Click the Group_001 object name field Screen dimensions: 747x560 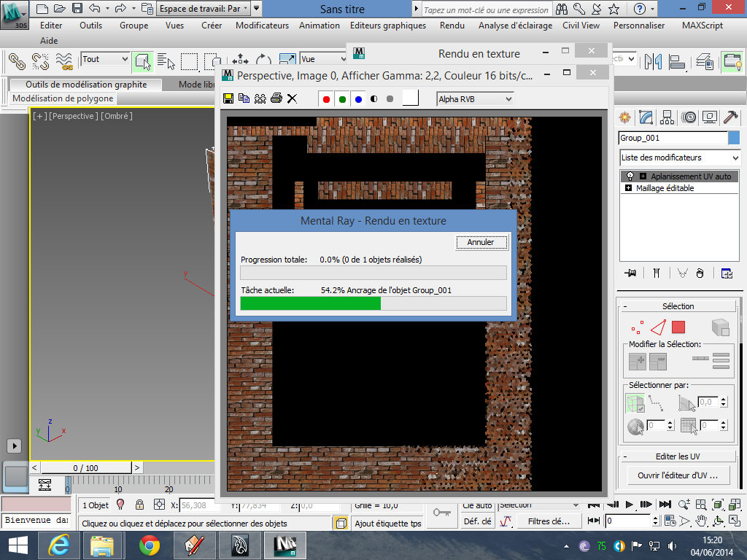(x=673, y=138)
